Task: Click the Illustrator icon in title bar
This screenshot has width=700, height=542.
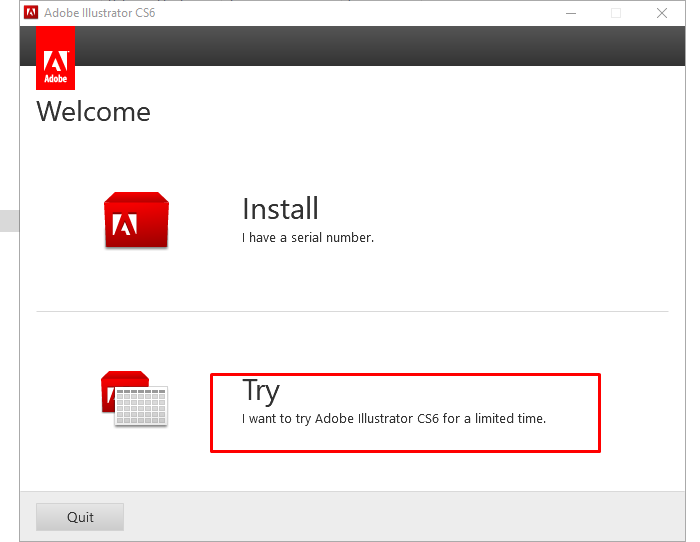Action: [31, 13]
